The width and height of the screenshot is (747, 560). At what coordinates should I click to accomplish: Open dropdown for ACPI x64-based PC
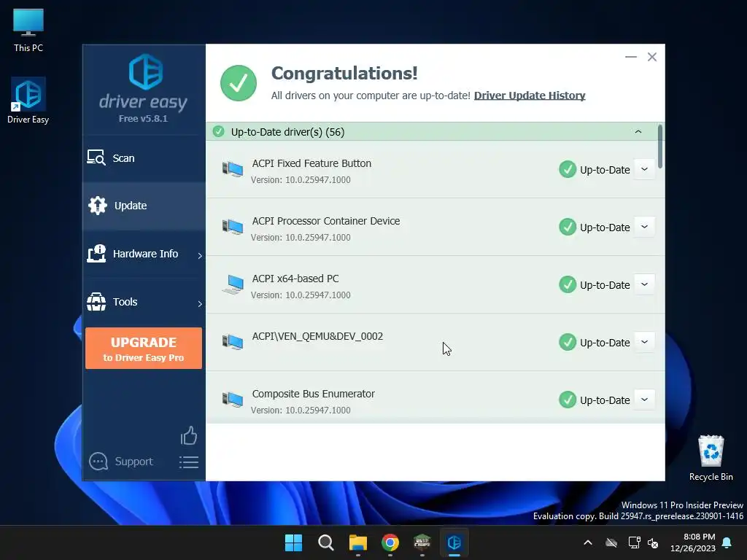(x=644, y=284)
